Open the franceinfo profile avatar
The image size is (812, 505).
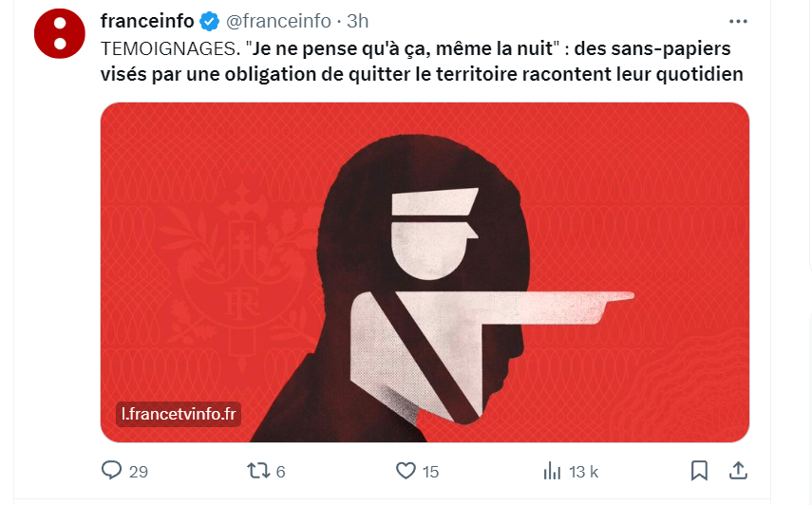coord(60,33)
